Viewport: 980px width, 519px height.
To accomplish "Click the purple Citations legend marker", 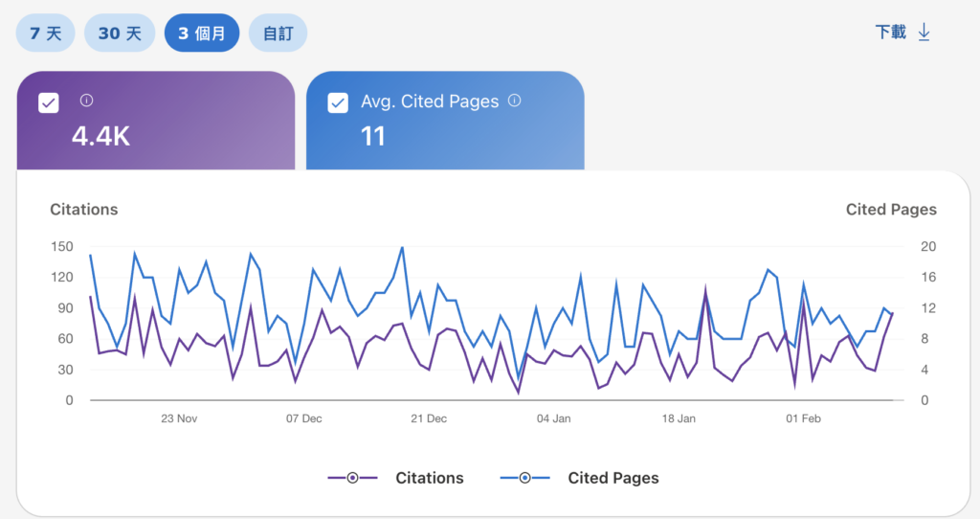I will (352, 478).
